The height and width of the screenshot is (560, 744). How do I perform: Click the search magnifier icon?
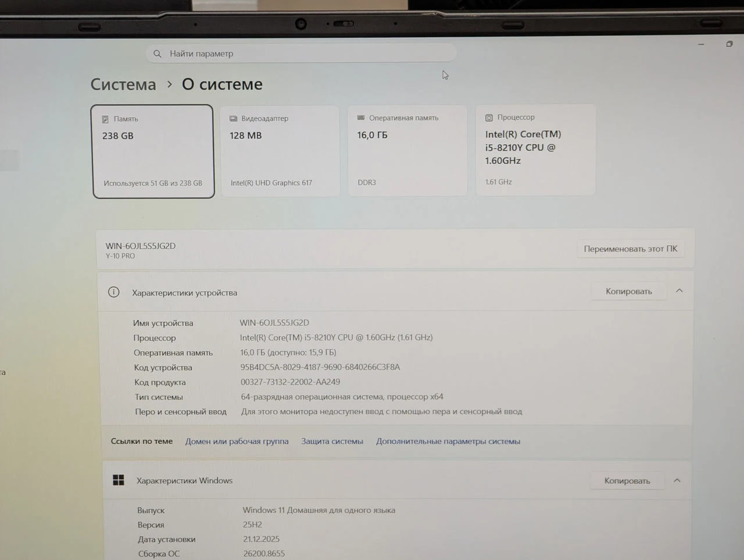tap(157, 53)
